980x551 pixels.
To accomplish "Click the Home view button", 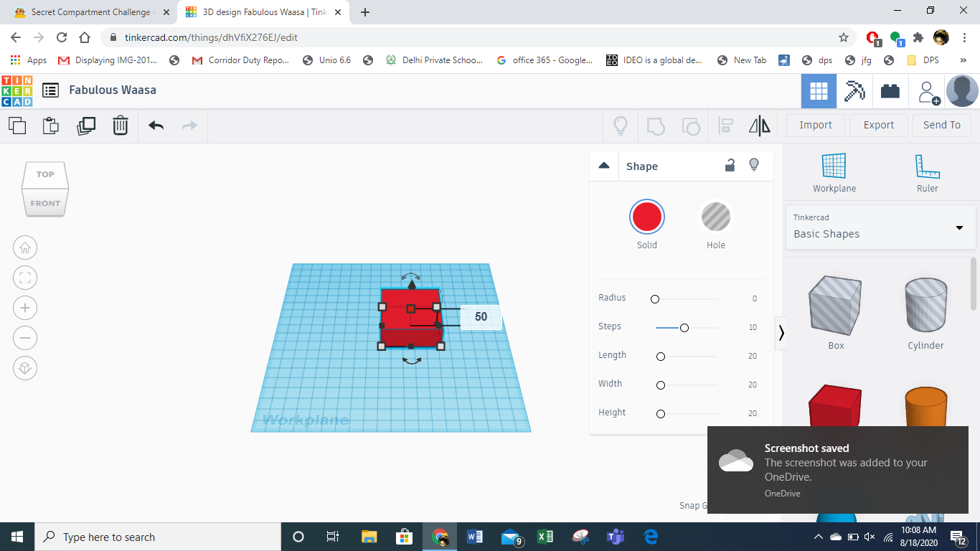I will pyautogui.click(x=25, y=248).
